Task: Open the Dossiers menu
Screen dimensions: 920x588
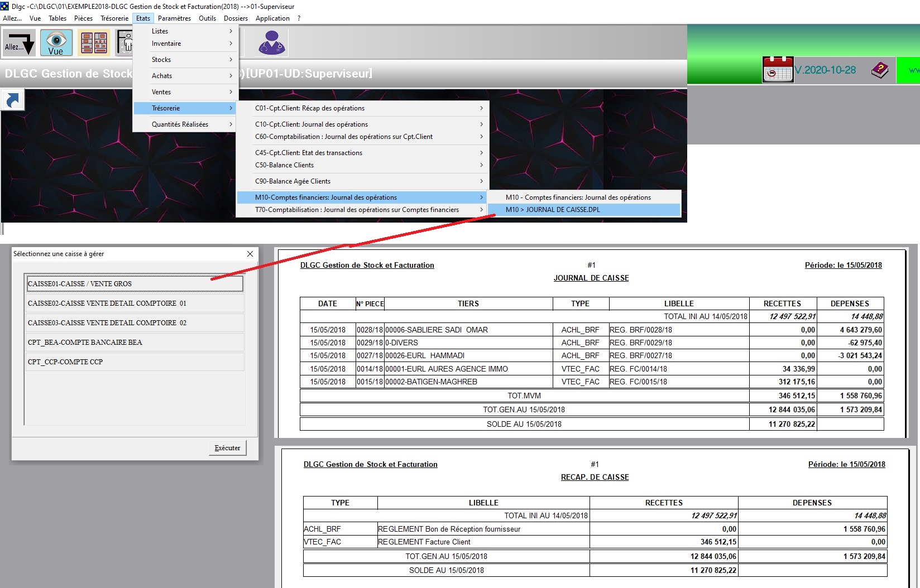Action: tap(236, 18)
